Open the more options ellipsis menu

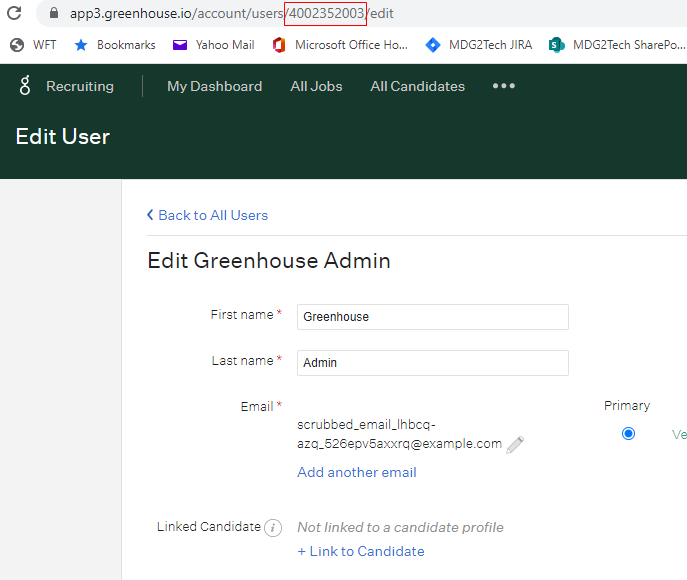click(504, 86)
